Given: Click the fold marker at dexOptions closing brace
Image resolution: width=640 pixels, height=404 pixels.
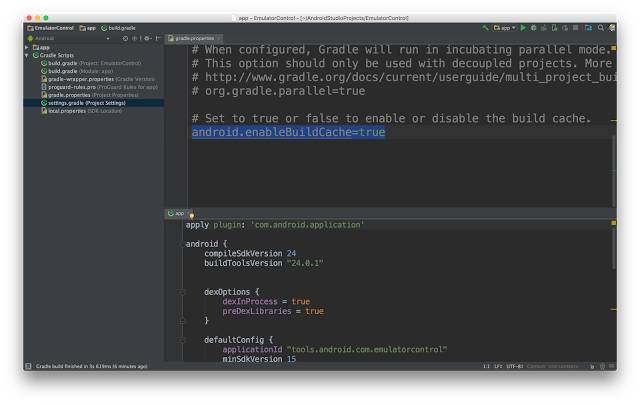Looking at the screenshot, I should point(182,321).
